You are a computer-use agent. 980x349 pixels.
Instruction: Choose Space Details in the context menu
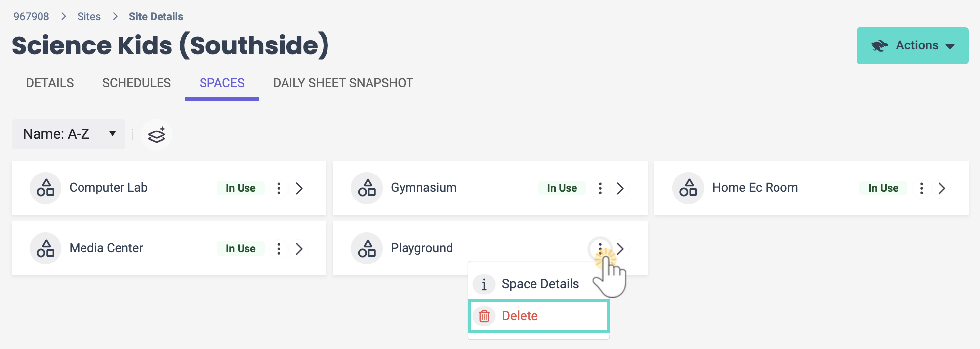pyautogui.click(x=539, y=284)
